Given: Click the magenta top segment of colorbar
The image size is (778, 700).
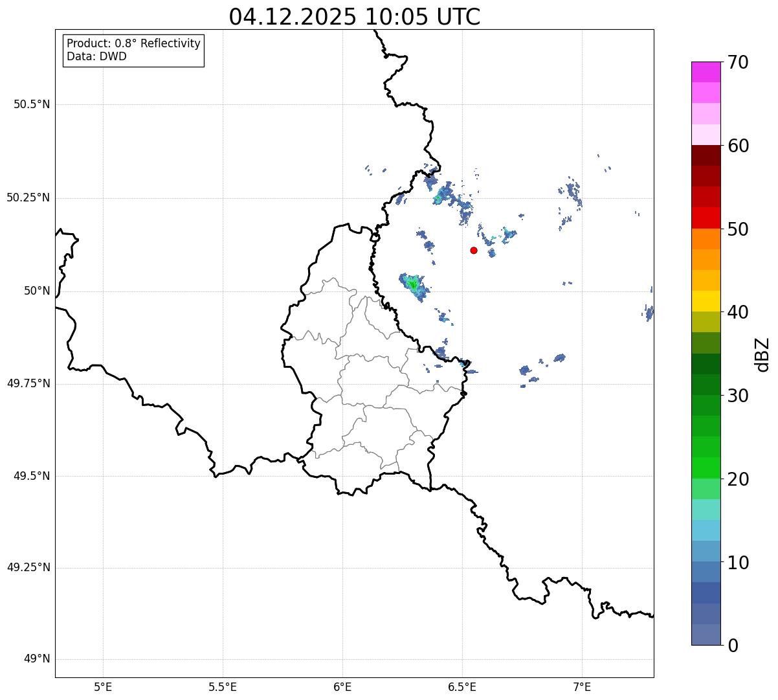Looking at the screenshot, I should (x=706, y=72).
